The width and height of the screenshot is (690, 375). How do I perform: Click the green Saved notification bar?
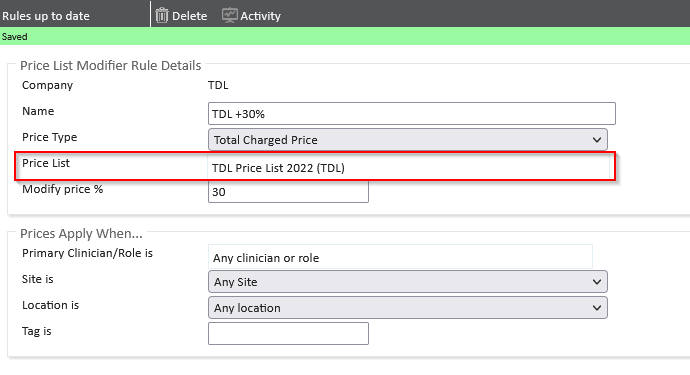click(345, 37)
